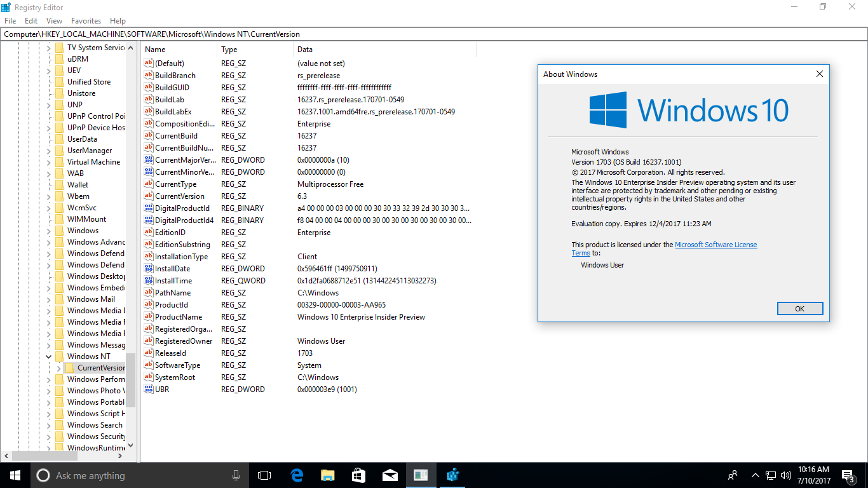Click the volume icon in system tray
Screen dimensions: 868x488
(x=786, y=475)
